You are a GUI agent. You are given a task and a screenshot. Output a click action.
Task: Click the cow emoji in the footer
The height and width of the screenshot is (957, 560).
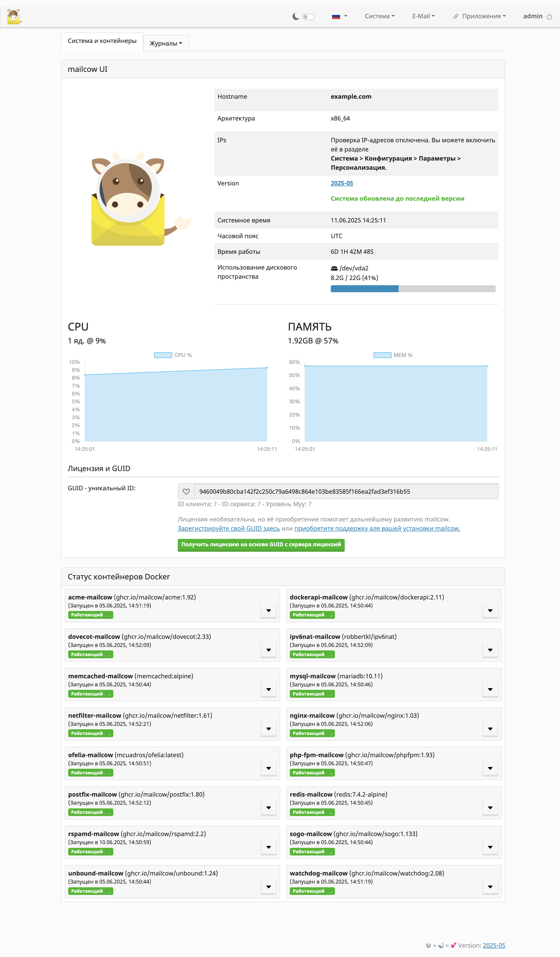428,946
